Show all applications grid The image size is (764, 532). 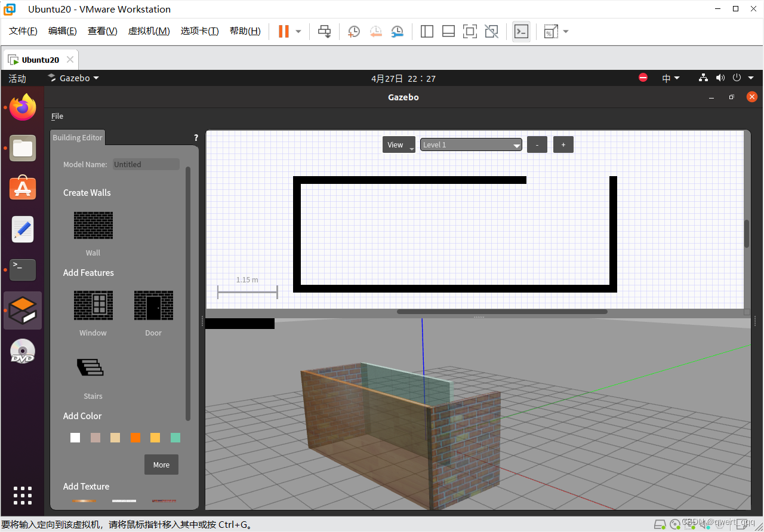point(23,496)
